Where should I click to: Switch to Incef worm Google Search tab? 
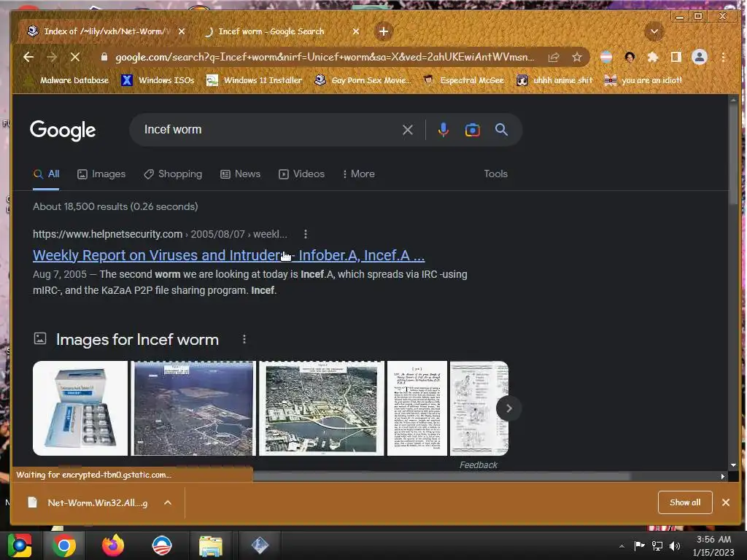[281, 31]
